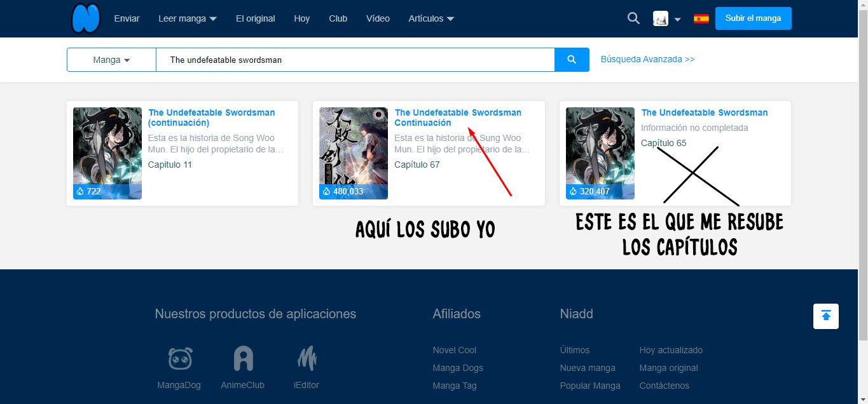Open the Club menu item

pyautogui.click(x=338, y=18)
